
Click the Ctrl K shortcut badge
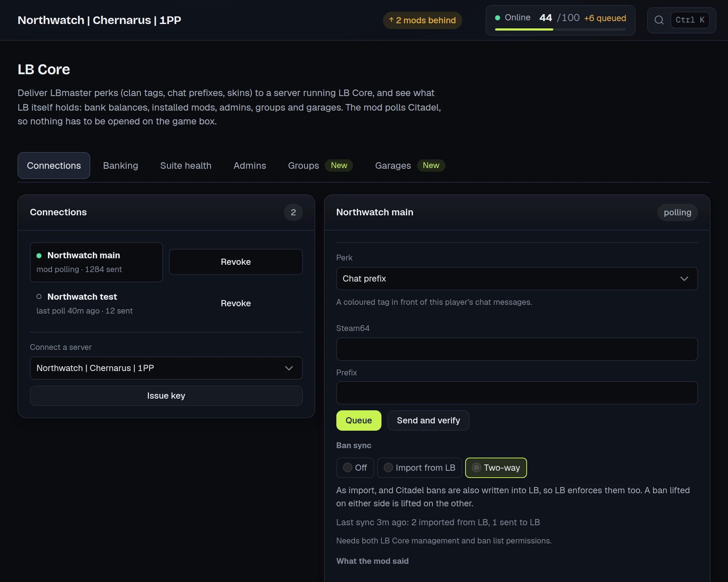[x=690, y=20]
